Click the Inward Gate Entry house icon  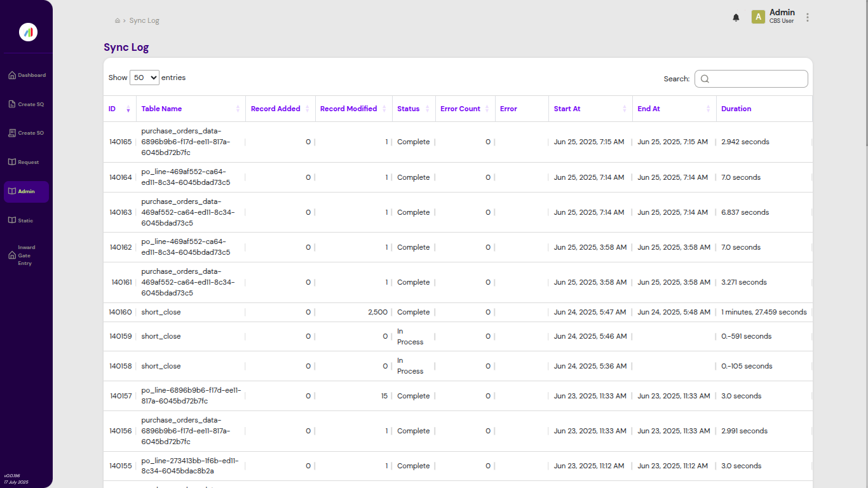pyautogui.click(x=12, y=255)
